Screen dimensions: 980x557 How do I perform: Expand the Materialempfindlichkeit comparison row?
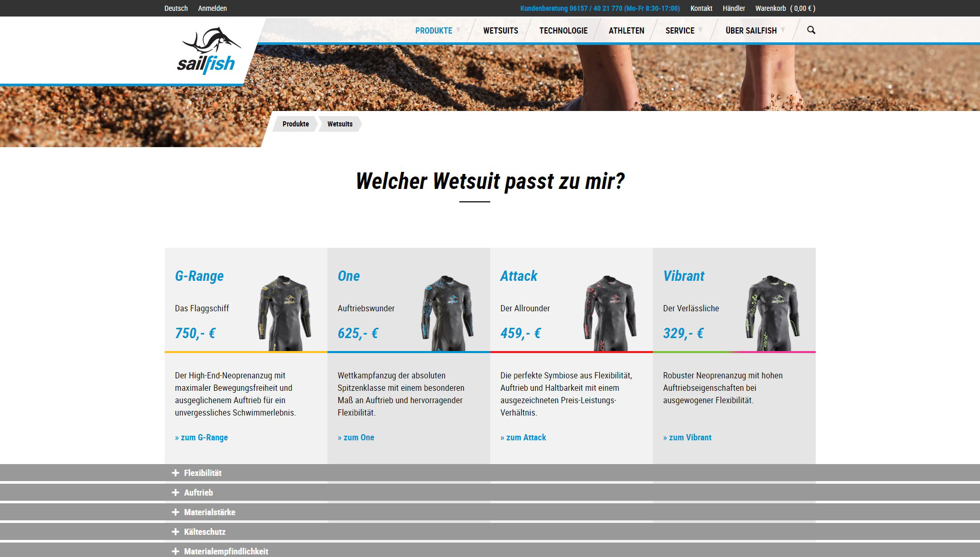click(490, 550)
